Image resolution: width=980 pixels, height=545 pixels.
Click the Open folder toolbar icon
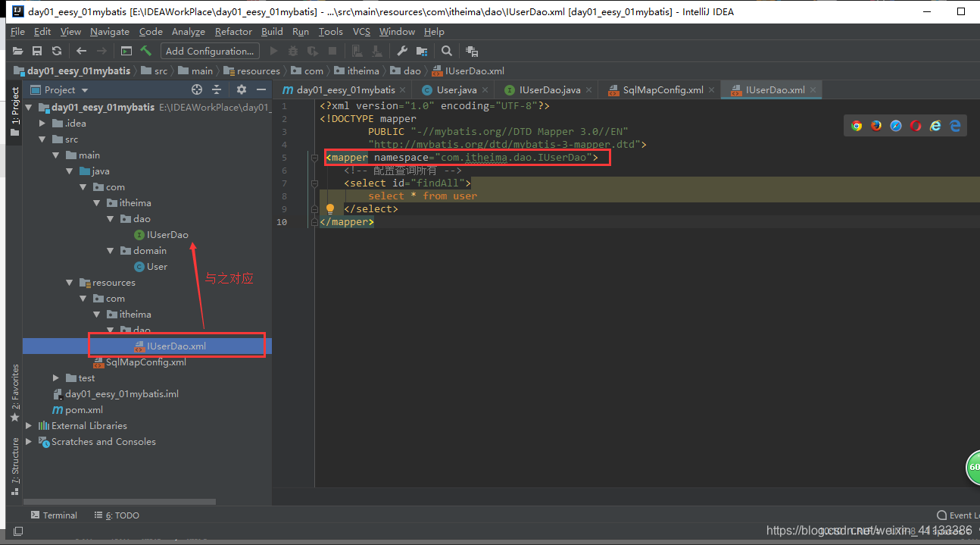pyautogui.click(x=17, y=51)
